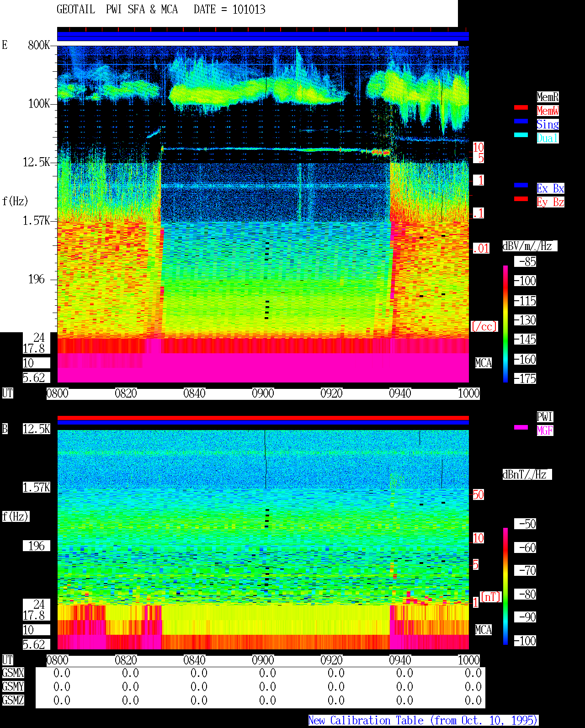This screenshot has height=728, width=585.
Task: Click the GSMX row label
Action: (13, 673)
